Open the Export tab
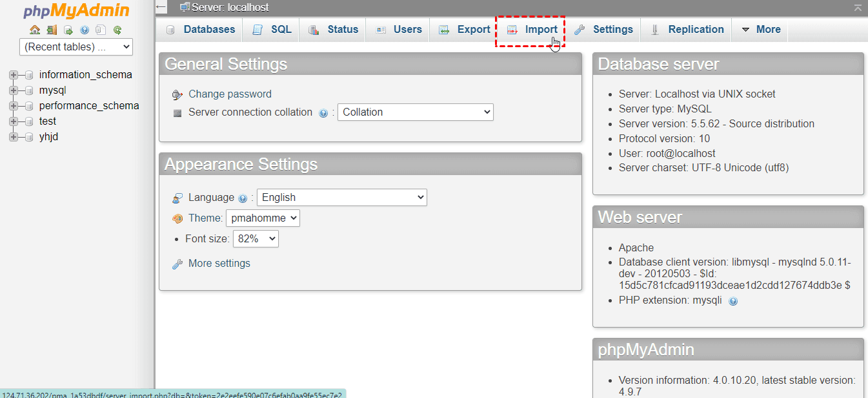 (x=465, y=30)
